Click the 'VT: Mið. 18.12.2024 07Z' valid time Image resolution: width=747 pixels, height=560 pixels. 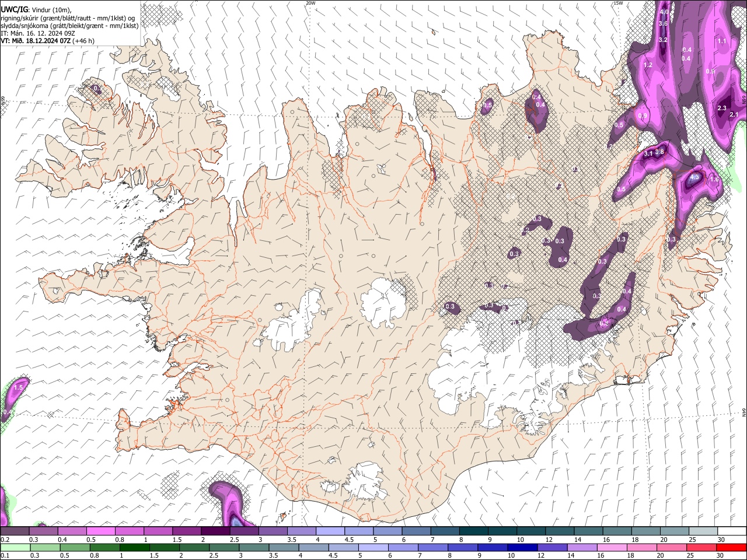[36, 41]
